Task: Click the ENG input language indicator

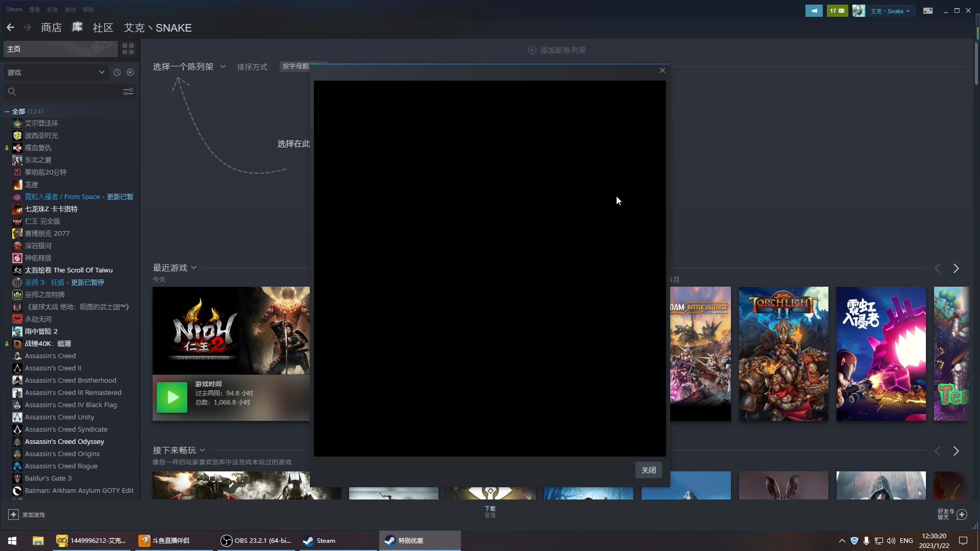Action: point(906,541)
